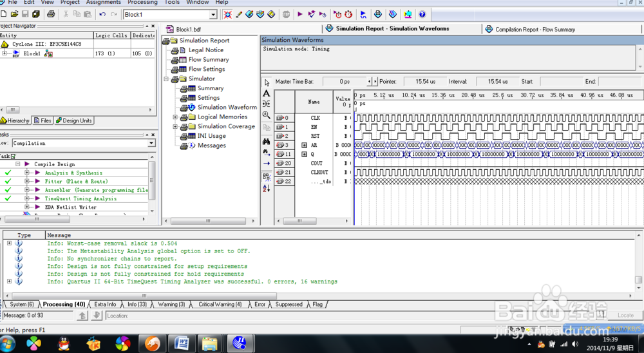This screenshot has width=644, height=353.
Task: Switch to the Critical Warning (4) tab
Action: (220, 305)
